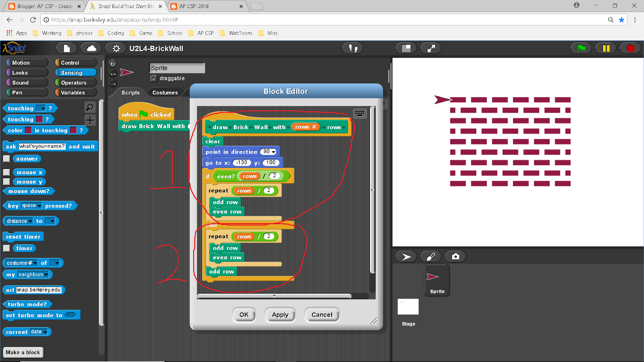644x362 pixels.
Task: Click the plus icon to make a block
Action: coord(90,120)
